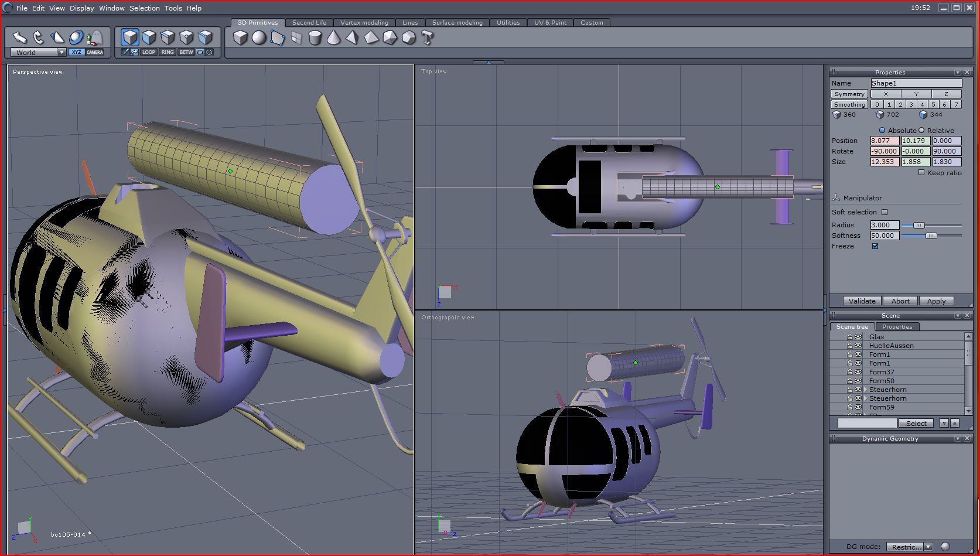
Task: Uncheck the Freeze checkbox
Action: tap(875, 246)
